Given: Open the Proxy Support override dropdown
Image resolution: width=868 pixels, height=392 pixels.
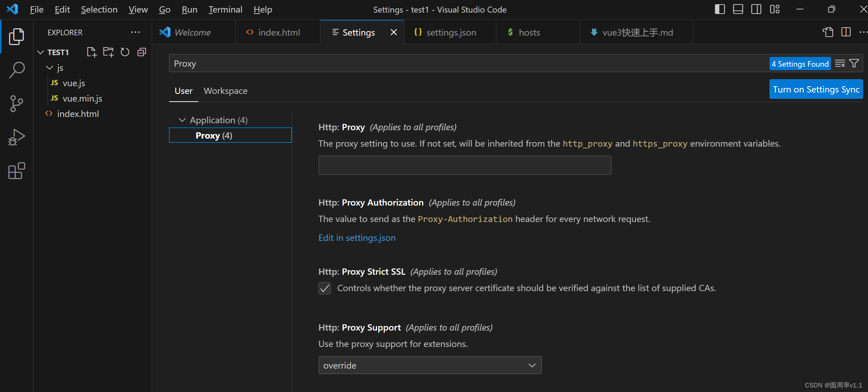Looking at the screenshot, I should point(430,365).
